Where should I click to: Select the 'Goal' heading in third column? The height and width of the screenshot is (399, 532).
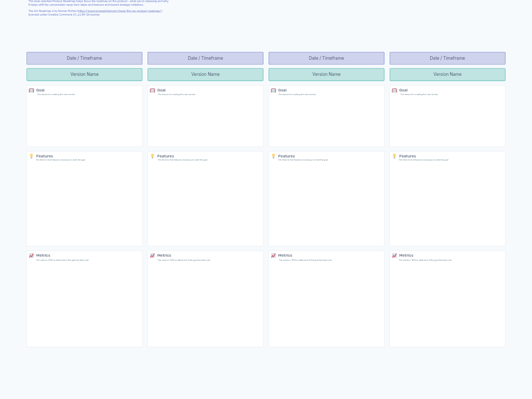pyautogui.click(x=282, y=90)
